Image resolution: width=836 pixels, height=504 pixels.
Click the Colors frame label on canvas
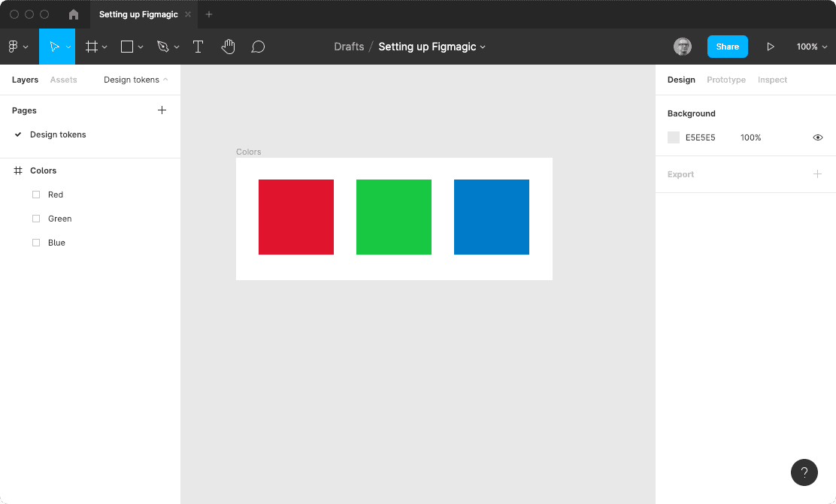(x=248, y=152)
